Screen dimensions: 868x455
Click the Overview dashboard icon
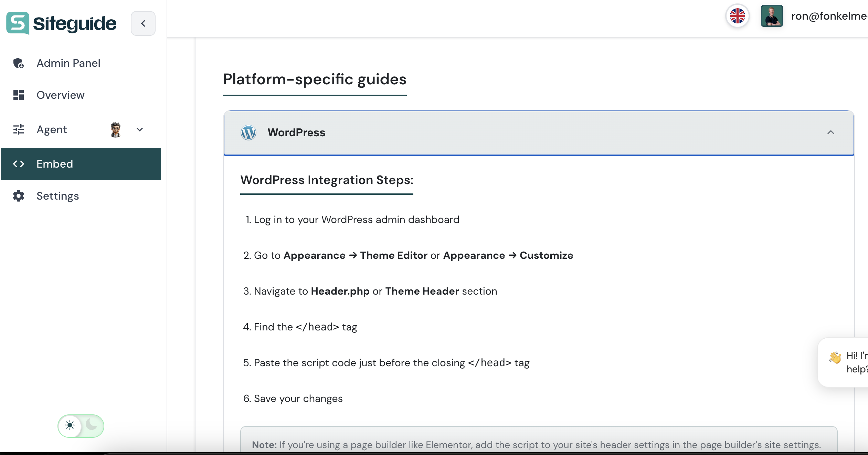pos(19,95)
